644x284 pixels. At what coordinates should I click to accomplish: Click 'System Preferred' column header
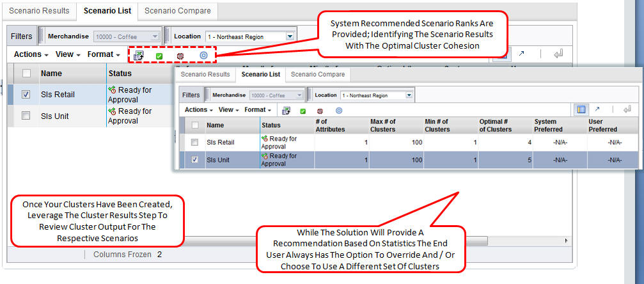(560, 125)
